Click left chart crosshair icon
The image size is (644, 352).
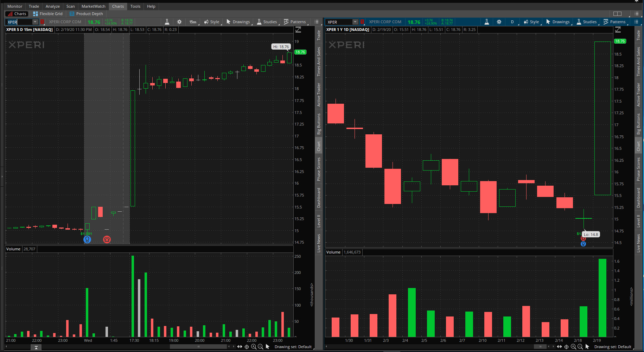pos(247,347)
